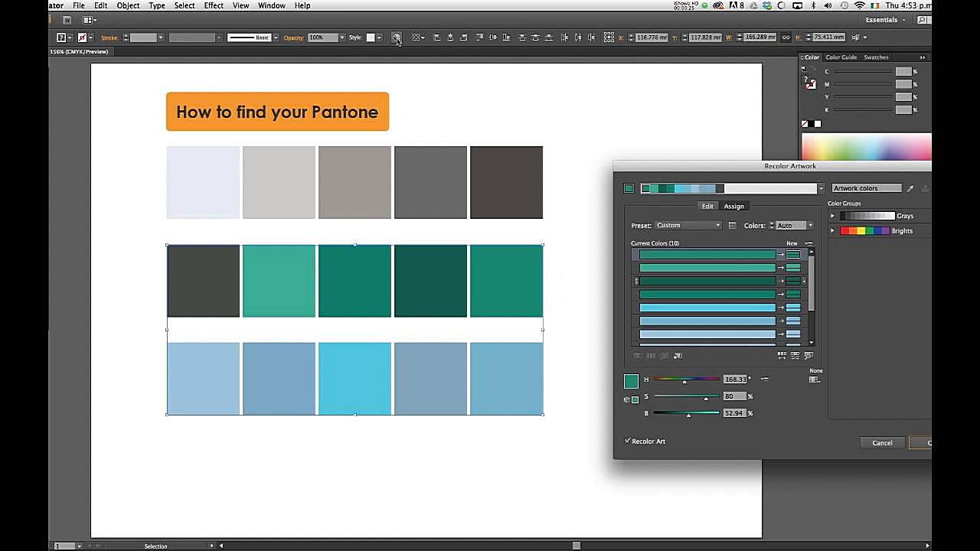
Task: Click the Wi-Fi icon in macOS menu bar
Action: pos(860,5)
